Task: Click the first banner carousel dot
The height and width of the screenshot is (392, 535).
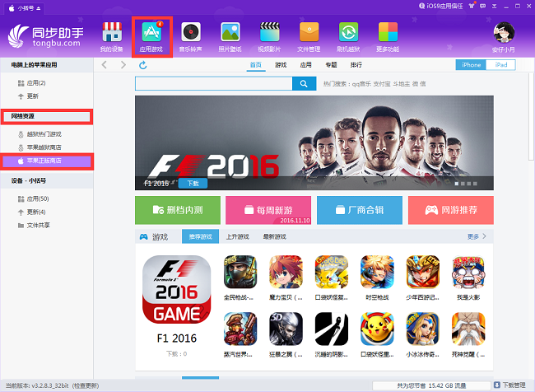Action: point(457,184)
